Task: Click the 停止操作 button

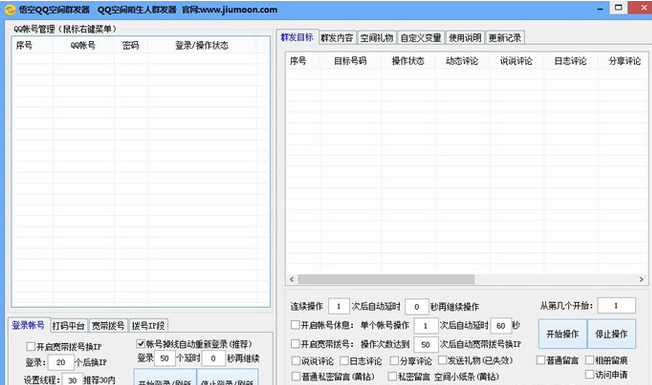Action: coord(611,334)
